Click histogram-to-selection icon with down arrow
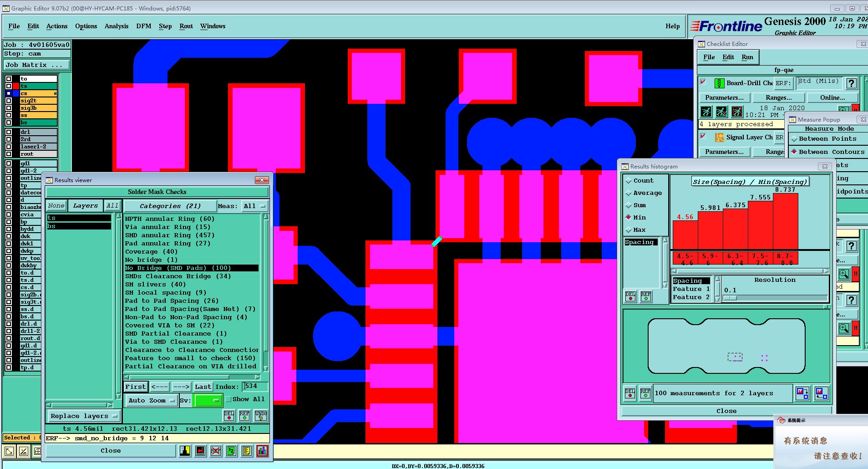Viewport: 868px width, 469px height. pos(802,393)
